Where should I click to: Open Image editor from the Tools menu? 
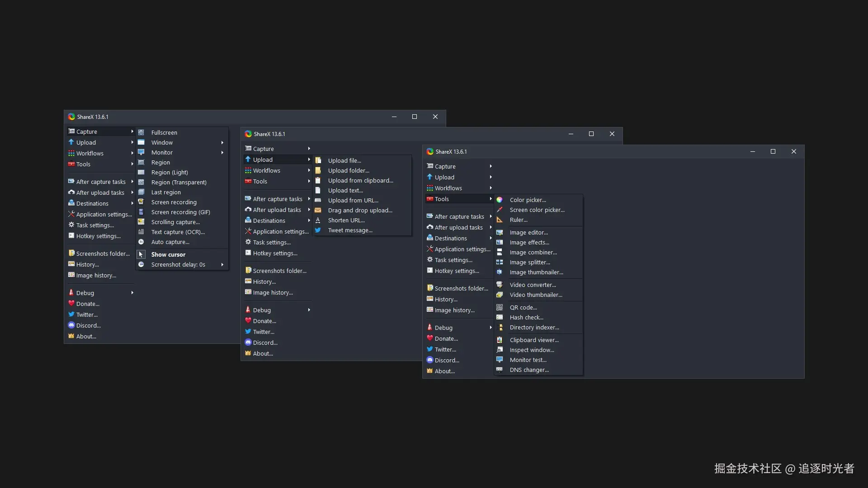[528, 232]
